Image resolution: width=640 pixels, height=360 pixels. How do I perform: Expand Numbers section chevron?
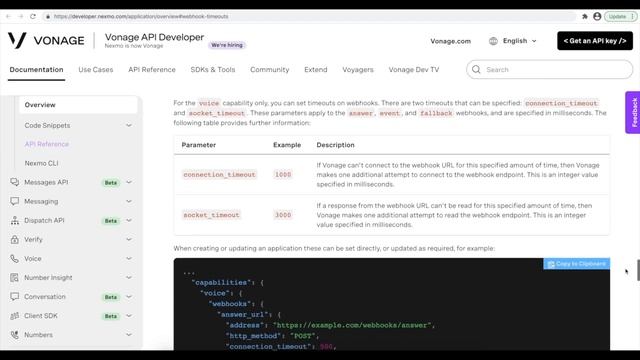pos(129,335)
